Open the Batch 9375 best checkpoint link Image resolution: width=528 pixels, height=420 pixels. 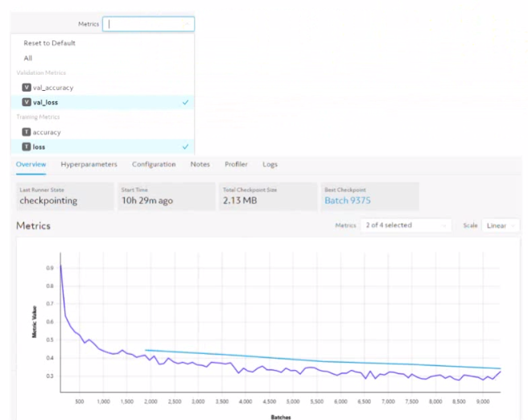(348, 200)
